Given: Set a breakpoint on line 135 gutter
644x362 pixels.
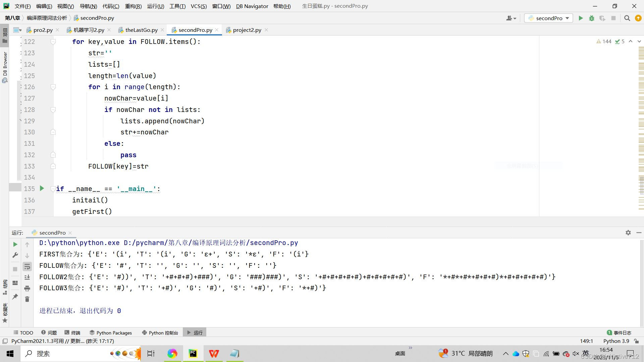Looking at the screenshot, I should [x=48, y=189].
